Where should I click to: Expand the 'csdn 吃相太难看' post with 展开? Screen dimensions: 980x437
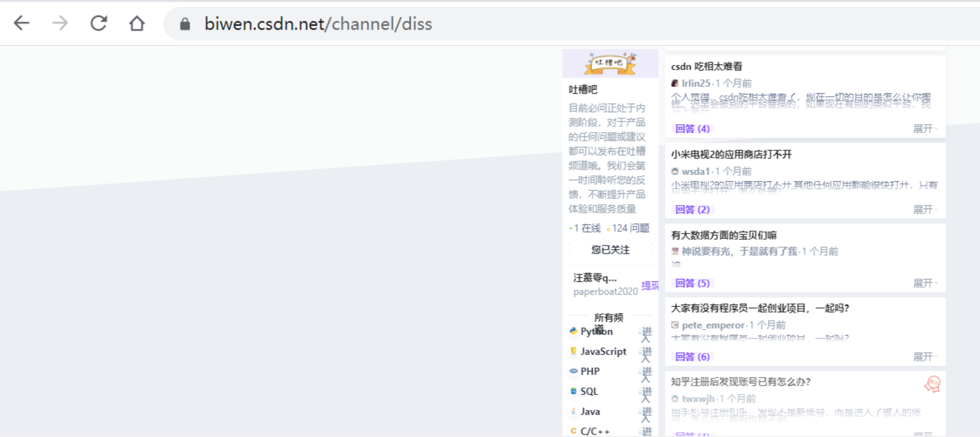924,129
